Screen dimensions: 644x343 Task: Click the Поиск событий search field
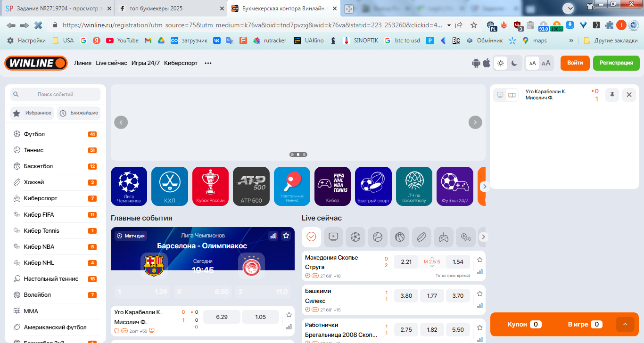tap(55, 94)
